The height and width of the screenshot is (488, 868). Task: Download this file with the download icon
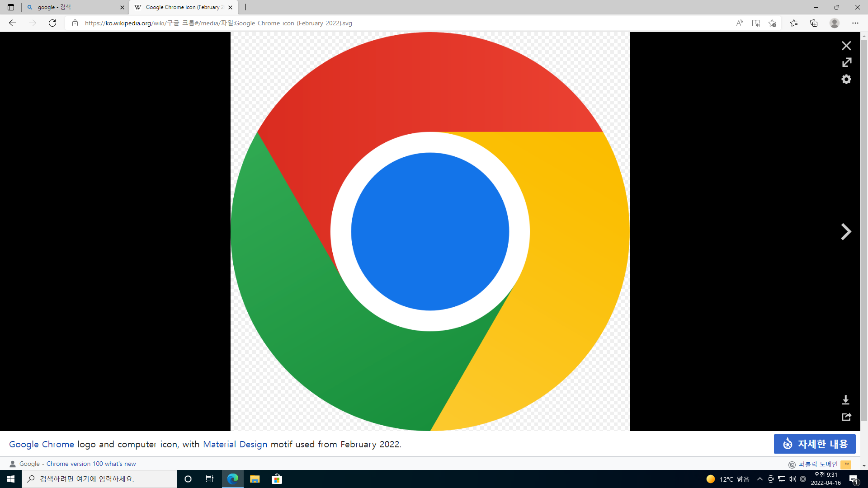pos(846,400)
